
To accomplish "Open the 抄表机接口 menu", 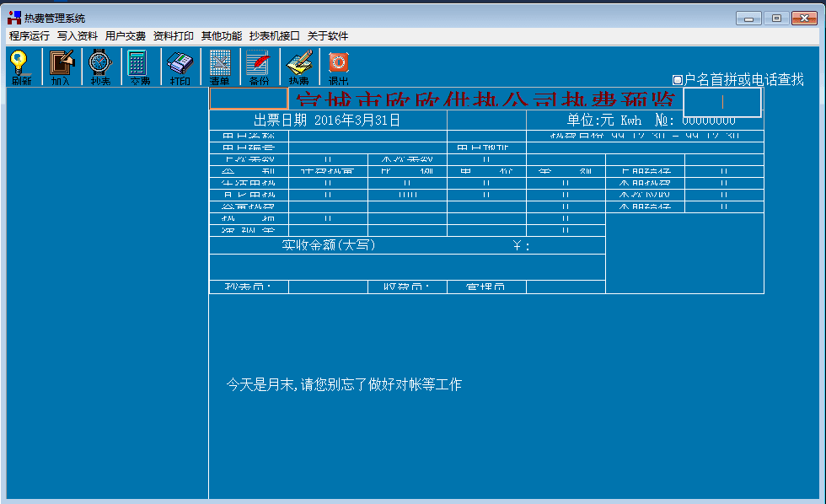I will pos(275,36).
